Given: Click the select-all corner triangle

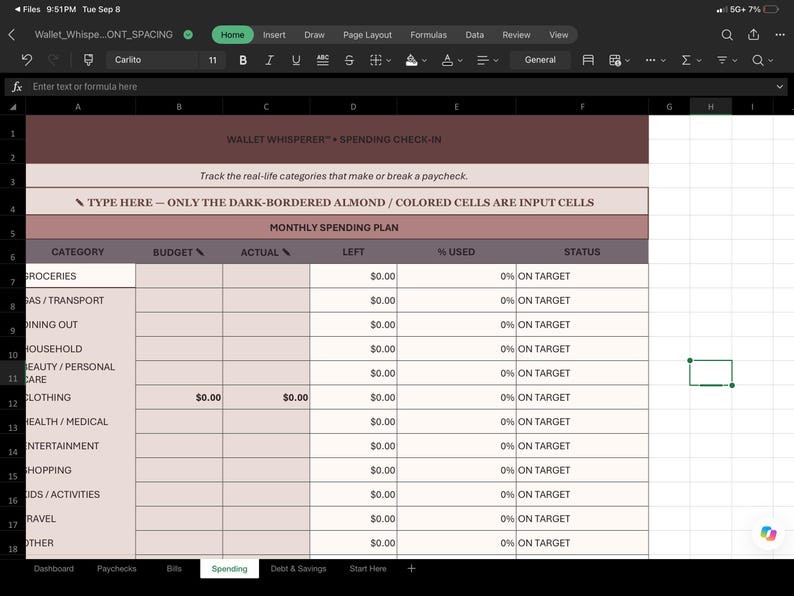Looking at the screenshot, I should (13, 107).
